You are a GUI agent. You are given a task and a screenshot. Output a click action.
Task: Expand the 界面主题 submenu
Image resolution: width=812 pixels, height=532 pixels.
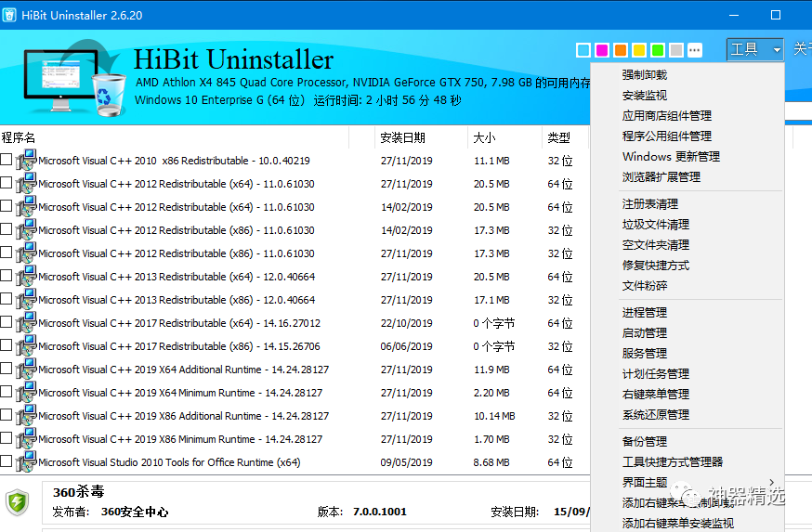pyautogui.click(x=645, y=483)
